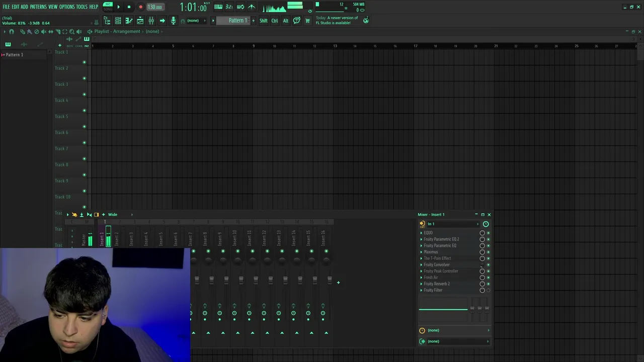Open the PATTERNS menu
644x362 pixels.
point(38,7)
